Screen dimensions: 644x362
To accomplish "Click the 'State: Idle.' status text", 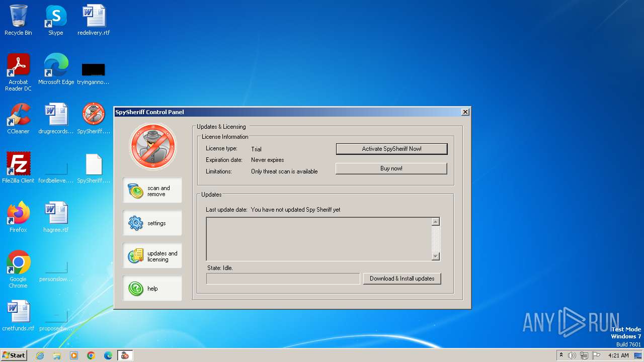I will 220,268.
